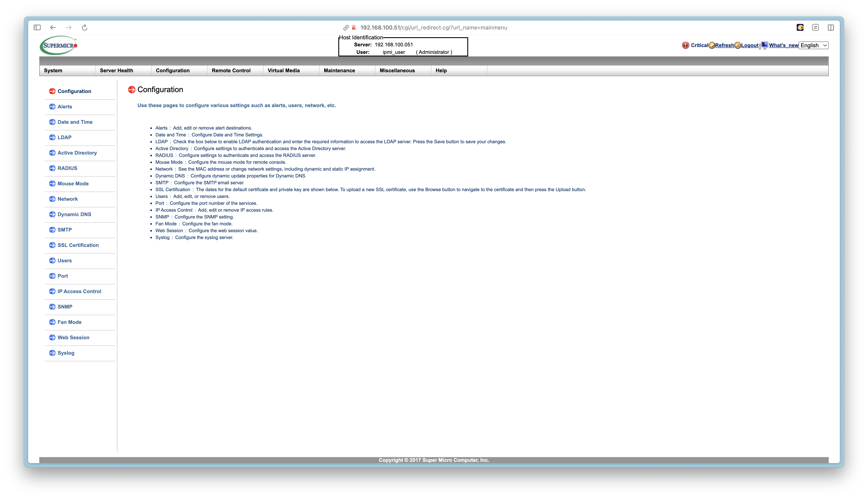Viewport: 868px width, 499px height.
Task: Click the Refresh link in the header
Action: (724, 45)
